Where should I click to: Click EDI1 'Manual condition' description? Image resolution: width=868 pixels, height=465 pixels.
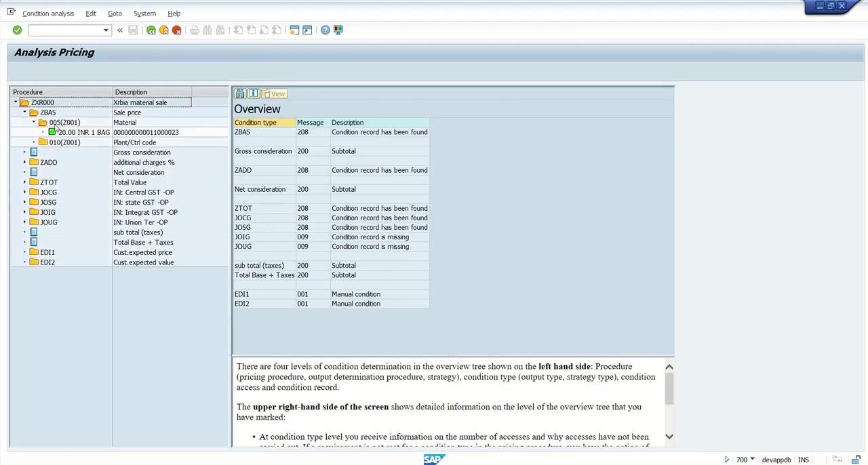point(356,294)
